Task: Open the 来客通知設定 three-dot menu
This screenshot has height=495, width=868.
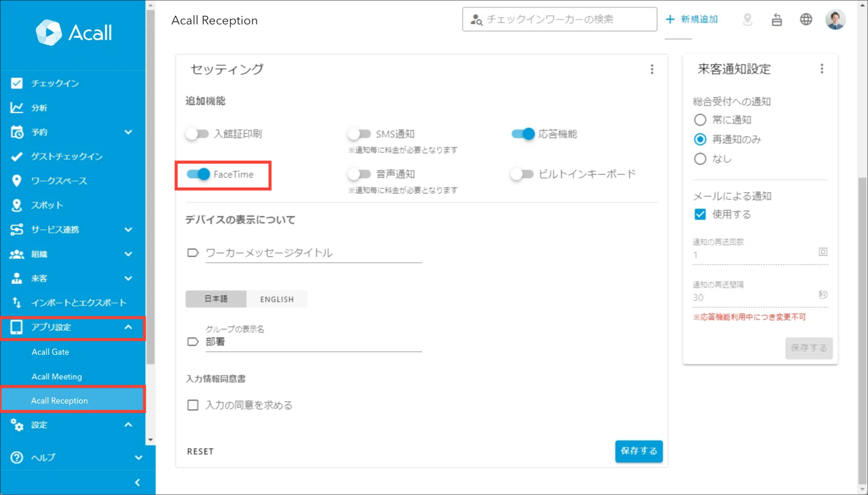Action: tap(822, 69)
